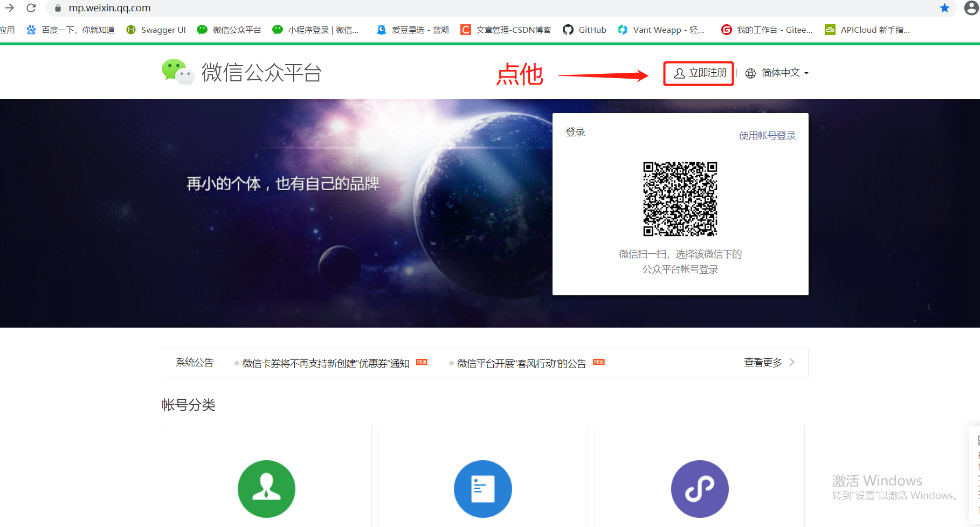The image size is (980, 527).
Task: Click the 登录 heading in login panel
Action: click(575, 132)
